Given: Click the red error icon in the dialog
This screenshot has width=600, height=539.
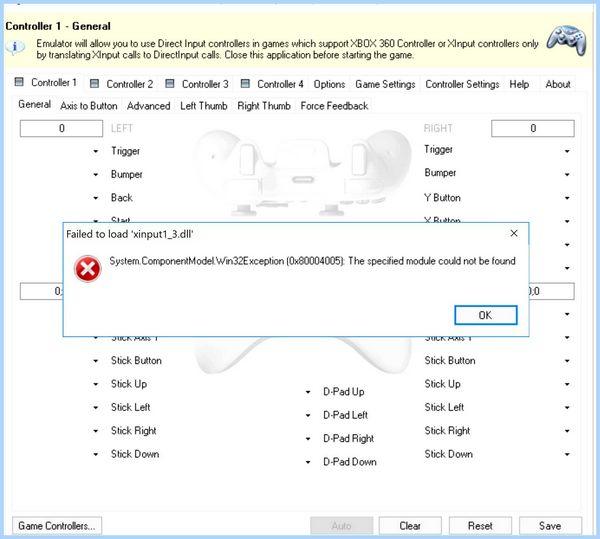Looking at the screenshot, I should 88,269.
